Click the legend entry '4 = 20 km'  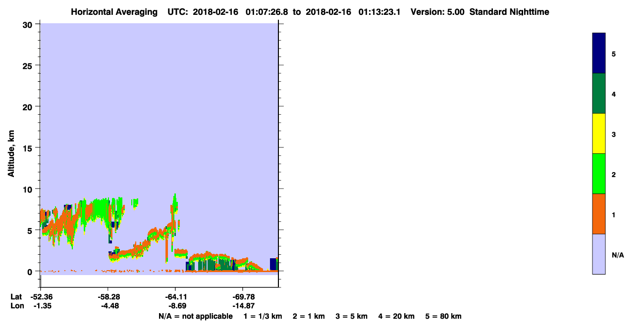click(397, 316)
